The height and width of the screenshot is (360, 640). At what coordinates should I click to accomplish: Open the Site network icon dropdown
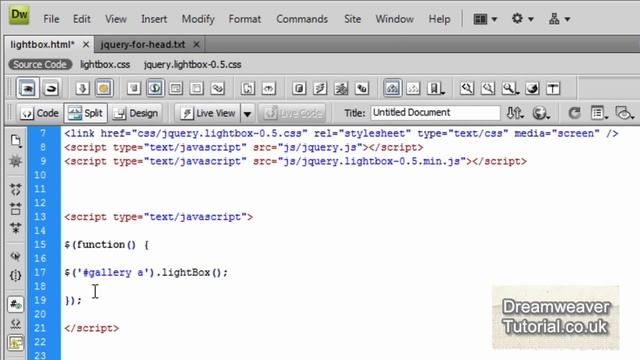click(x=559, y=19)
